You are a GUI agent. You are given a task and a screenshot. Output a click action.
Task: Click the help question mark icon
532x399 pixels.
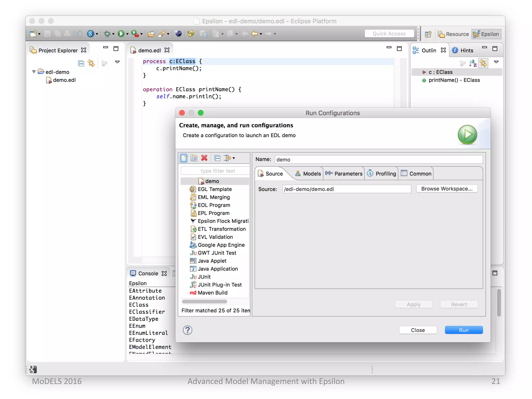pyautogui.click(x=187, y=330)
